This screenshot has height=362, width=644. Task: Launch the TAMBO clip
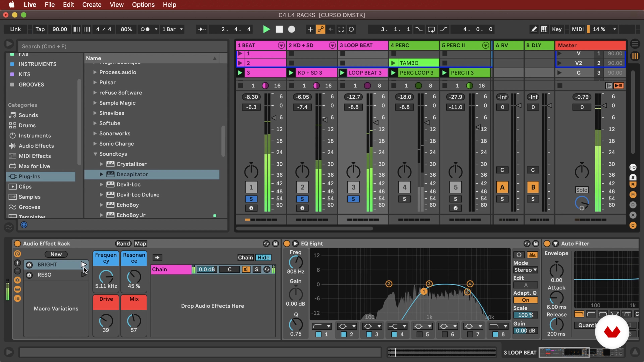click(x=393, y=63)
